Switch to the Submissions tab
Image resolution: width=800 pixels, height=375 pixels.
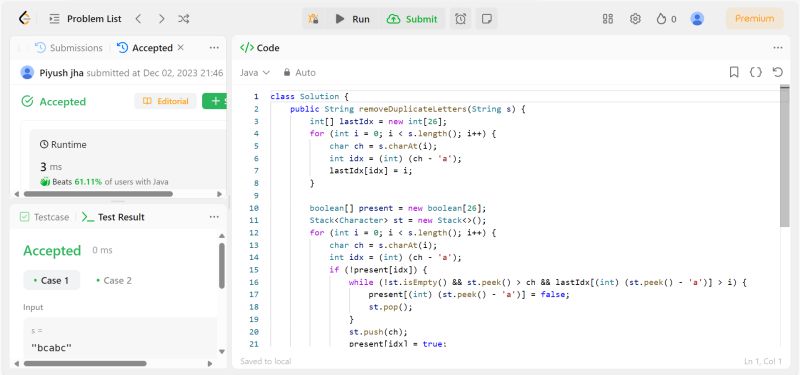pos(68,48)
